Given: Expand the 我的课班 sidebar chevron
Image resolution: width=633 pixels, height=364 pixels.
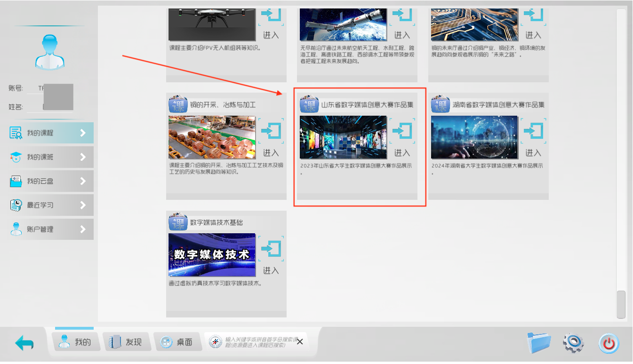Looking at the screenshot, I should [83, 157].
